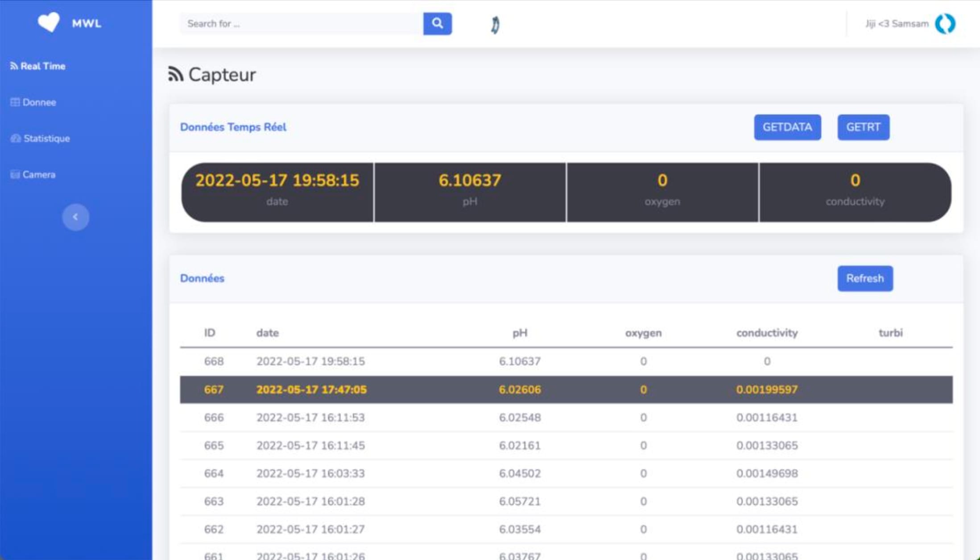
Task: Open the Statistique menu item
Action: pos(46,138)
